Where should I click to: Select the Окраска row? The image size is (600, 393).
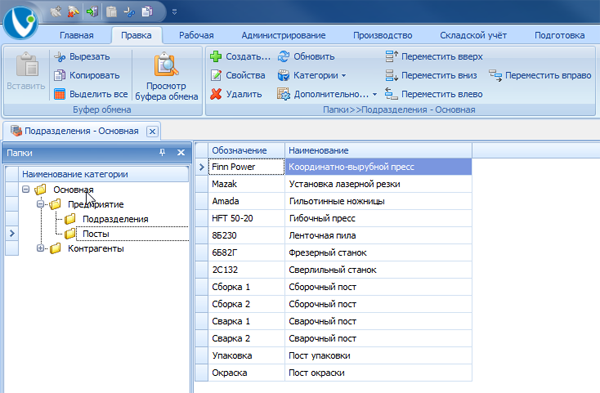[334, 373]
